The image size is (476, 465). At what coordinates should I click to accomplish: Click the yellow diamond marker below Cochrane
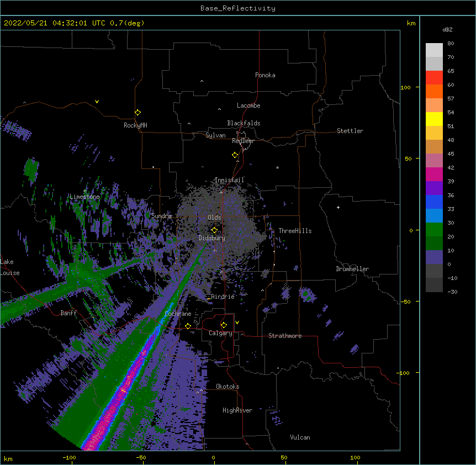[x=188, y=326]
